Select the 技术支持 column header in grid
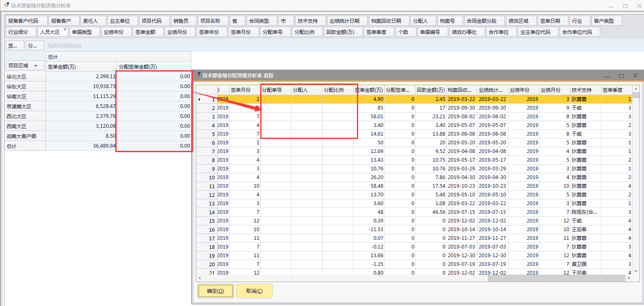 tap(585, 90)
